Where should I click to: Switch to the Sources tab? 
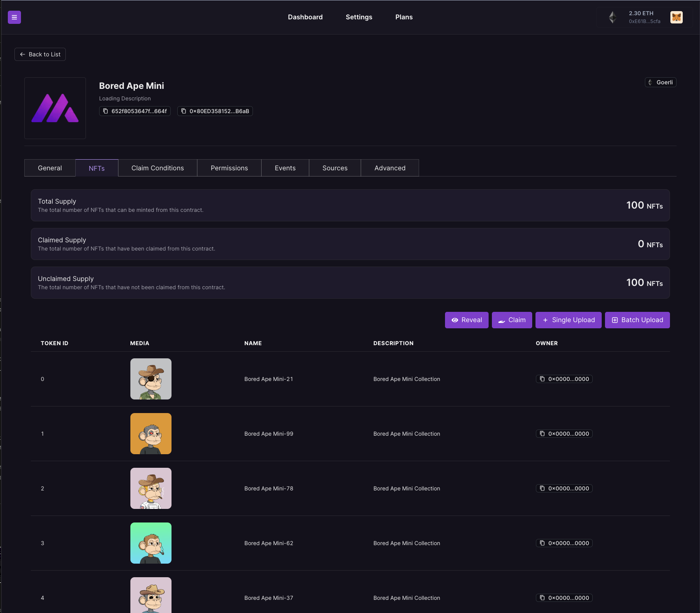click(x=335, y=168)
